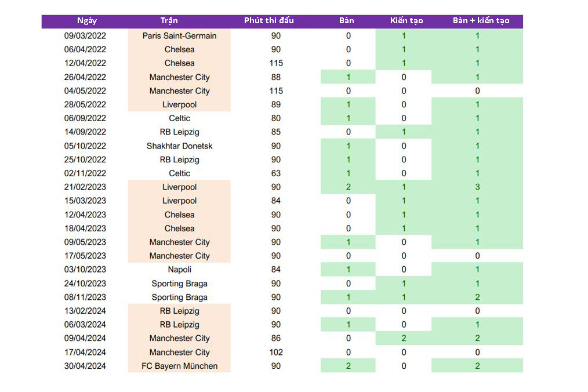This screenshot has height=392, width=588.
Task: Select the date 17/04/2024
Action: tap(85, 353)
